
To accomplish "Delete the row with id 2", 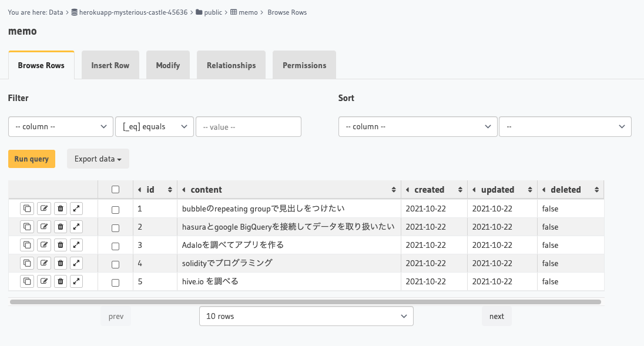I will pos(61,226).
